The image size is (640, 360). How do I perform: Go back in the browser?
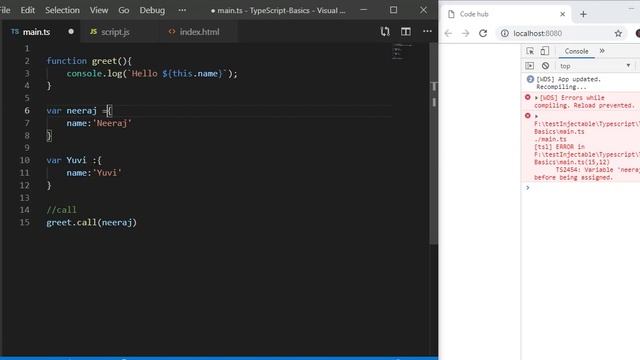[x=448, y=33]
